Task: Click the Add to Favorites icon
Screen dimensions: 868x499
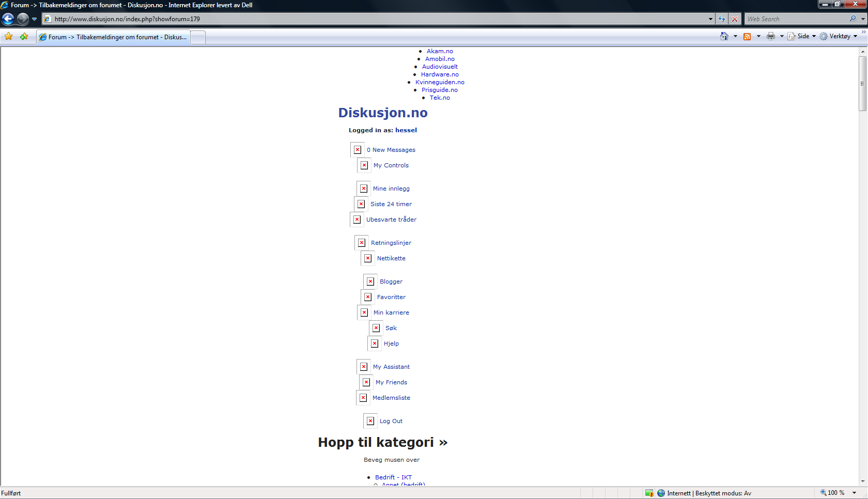Action: (24, 37)
